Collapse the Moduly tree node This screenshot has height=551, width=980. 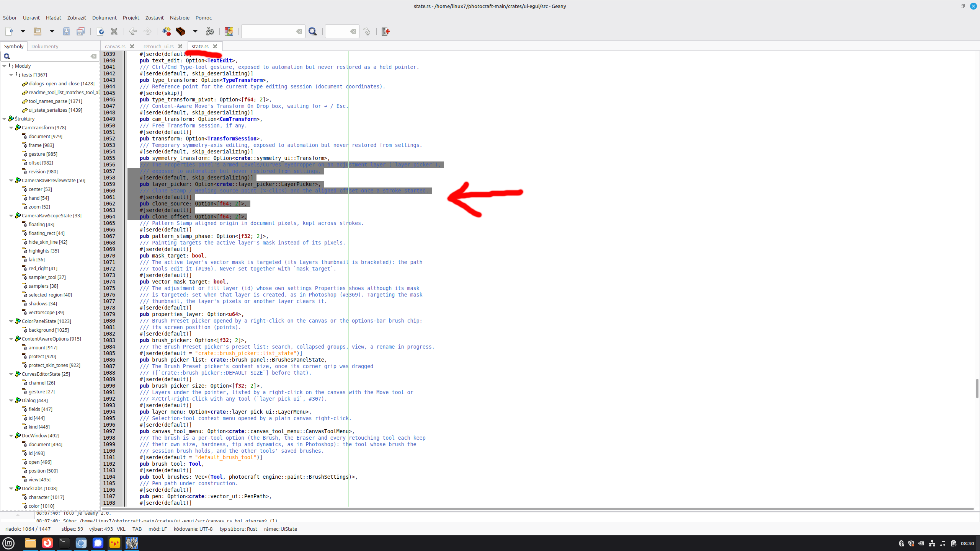(x=4, y=66)
